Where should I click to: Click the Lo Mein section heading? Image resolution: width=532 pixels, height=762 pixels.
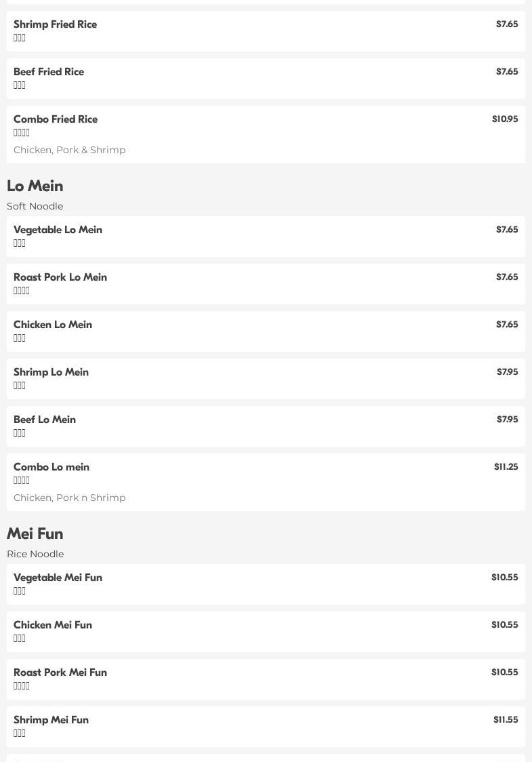pyautogui.click(x=35, y=186)
